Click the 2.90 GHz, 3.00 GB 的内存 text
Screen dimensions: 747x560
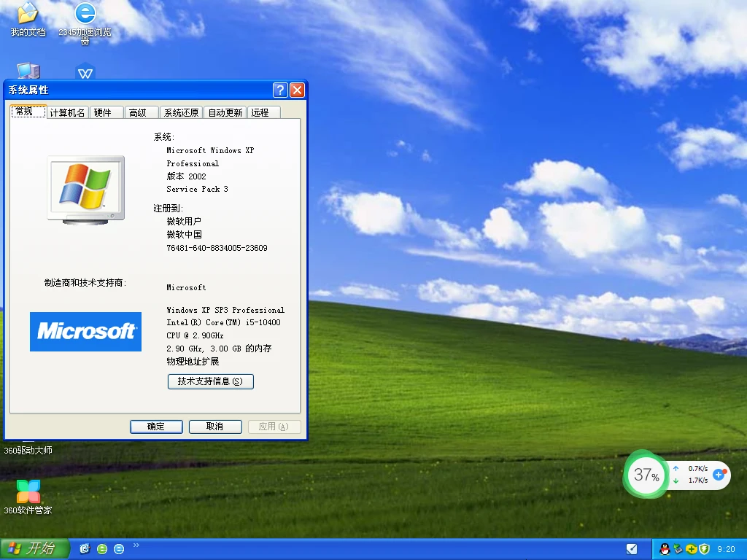[x=219, y=349]
